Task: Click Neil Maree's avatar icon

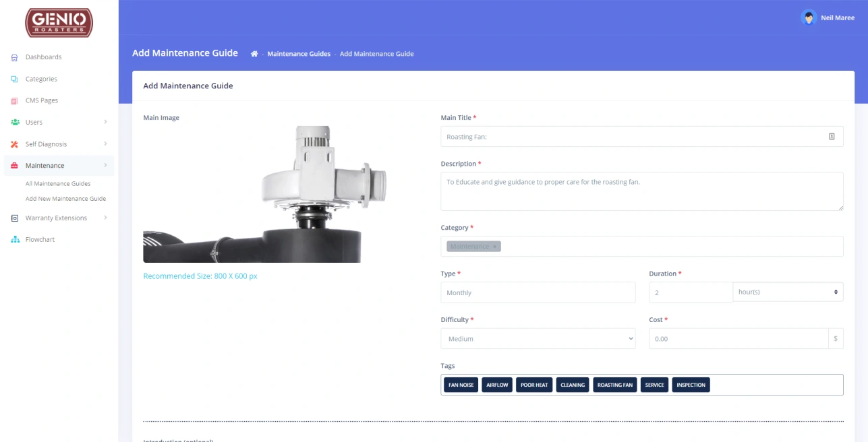Action: tap(809, 18)
